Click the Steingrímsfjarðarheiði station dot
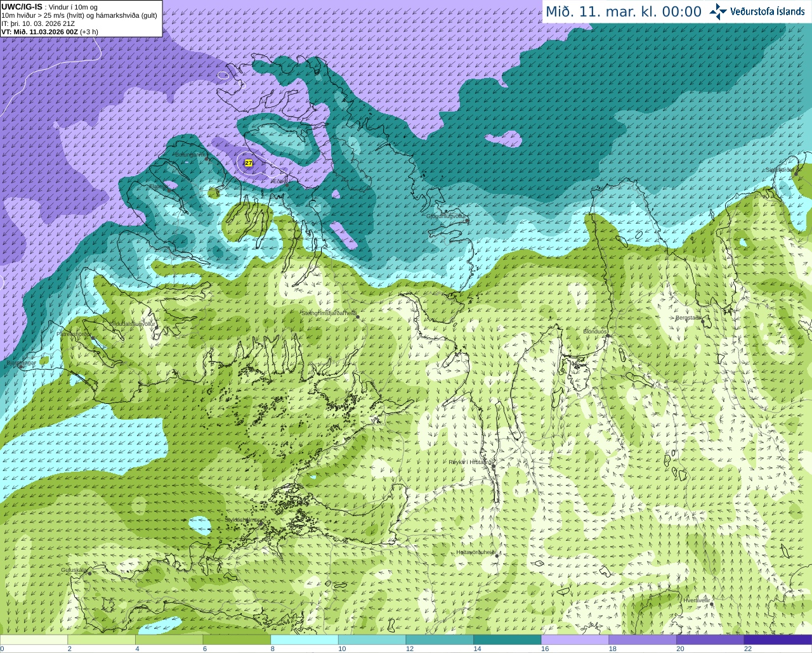Viewport: 812px width, 653px height. point(357,317)
